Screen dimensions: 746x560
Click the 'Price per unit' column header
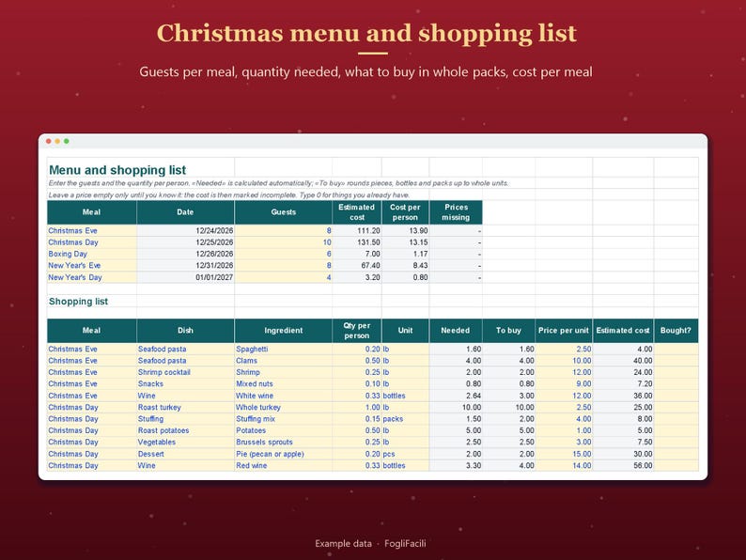point(564,331)
